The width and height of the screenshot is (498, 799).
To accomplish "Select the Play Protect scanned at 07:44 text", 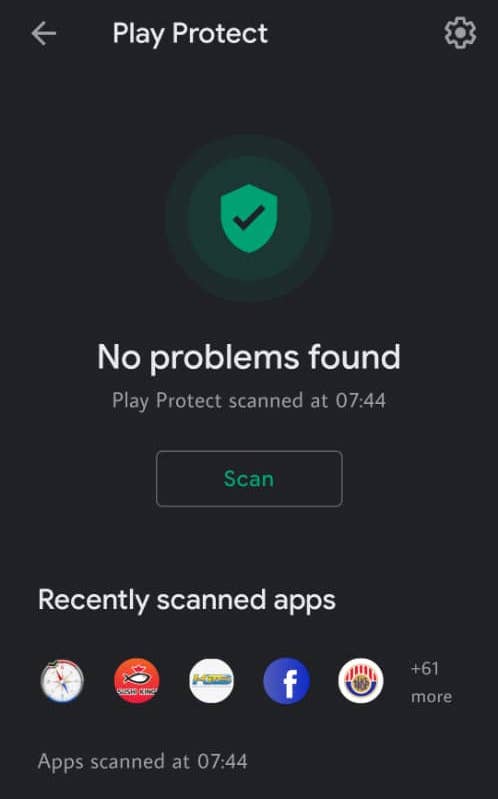I will pos(249,401).
